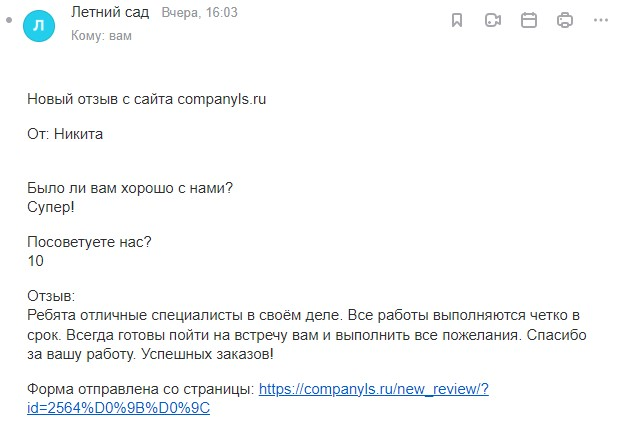Click the question Было ли вам хорошо с нами?
619x434 pixels.
(x=130, y=189)
